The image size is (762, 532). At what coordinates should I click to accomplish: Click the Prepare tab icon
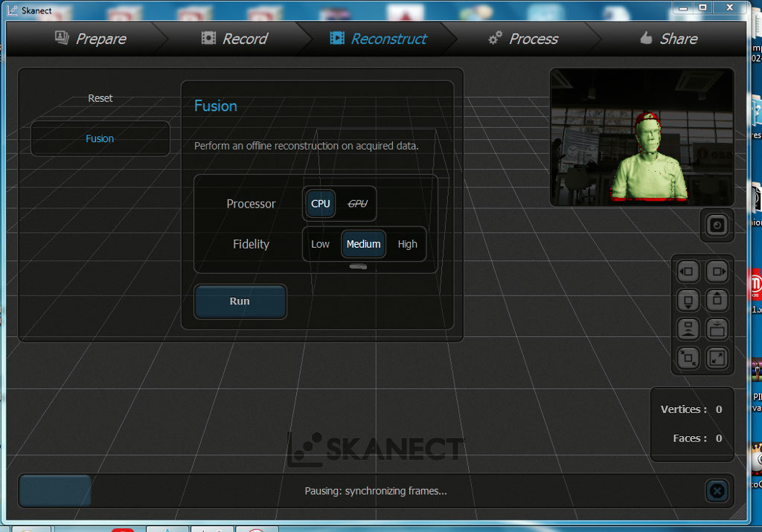click(62, 37)
